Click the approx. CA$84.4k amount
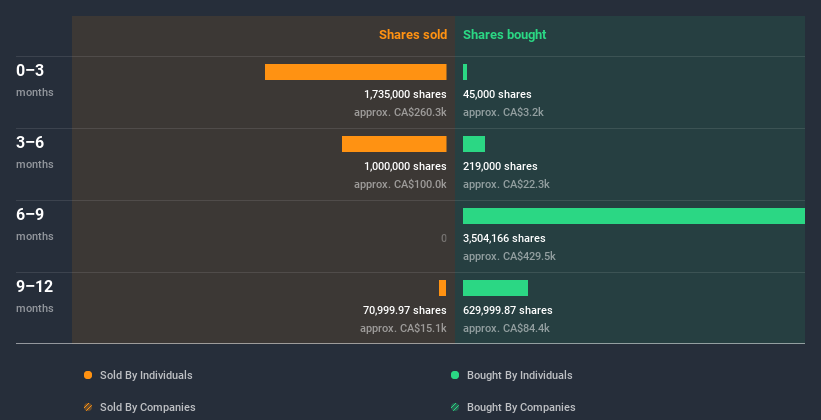This screenshot has height=420, width=821. click(x=506, y=328)
